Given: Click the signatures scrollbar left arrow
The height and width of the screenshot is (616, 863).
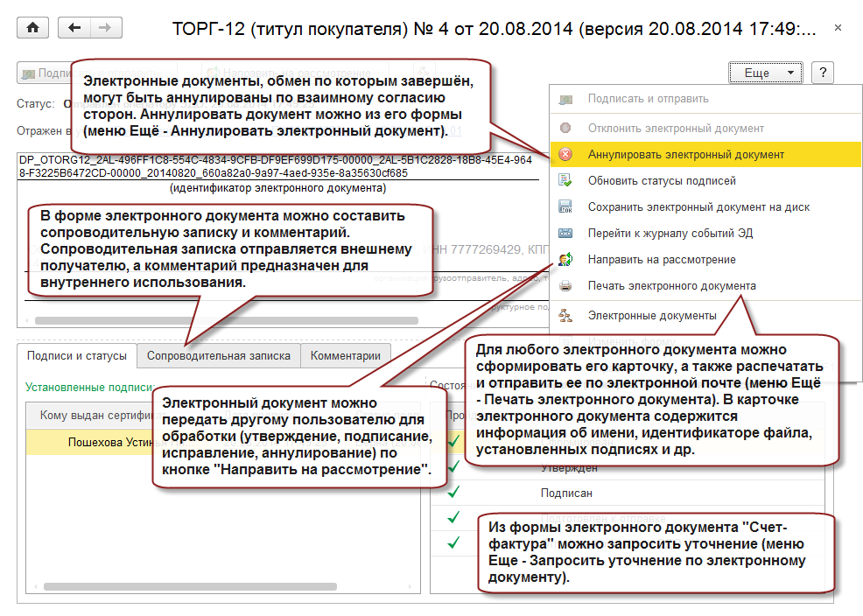Looking at the screenshot, I should (36, 587).
